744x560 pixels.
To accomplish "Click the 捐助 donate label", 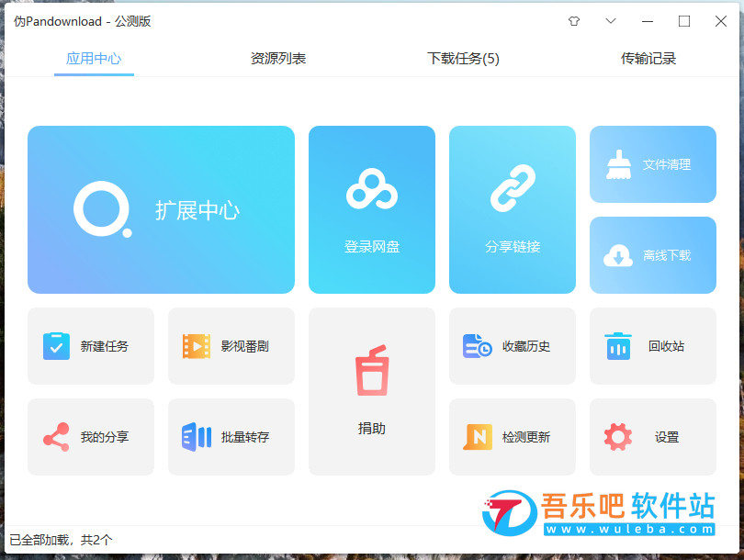I will click(x=372, y=428).
